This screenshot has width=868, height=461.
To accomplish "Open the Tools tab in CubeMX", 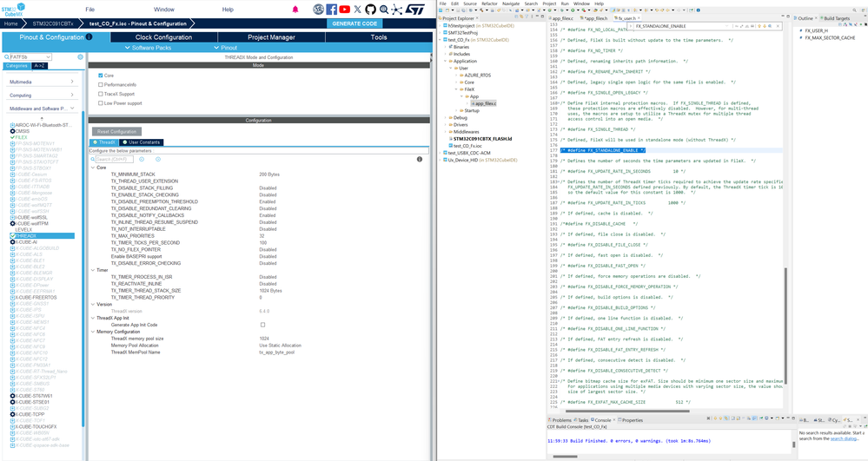I will (x=379, y=37).
